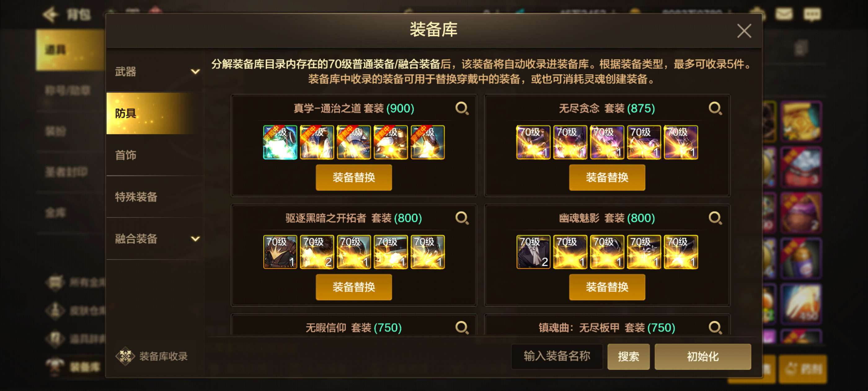Select first equipped item in 真学-通治之道 set

tap(280, 142)
